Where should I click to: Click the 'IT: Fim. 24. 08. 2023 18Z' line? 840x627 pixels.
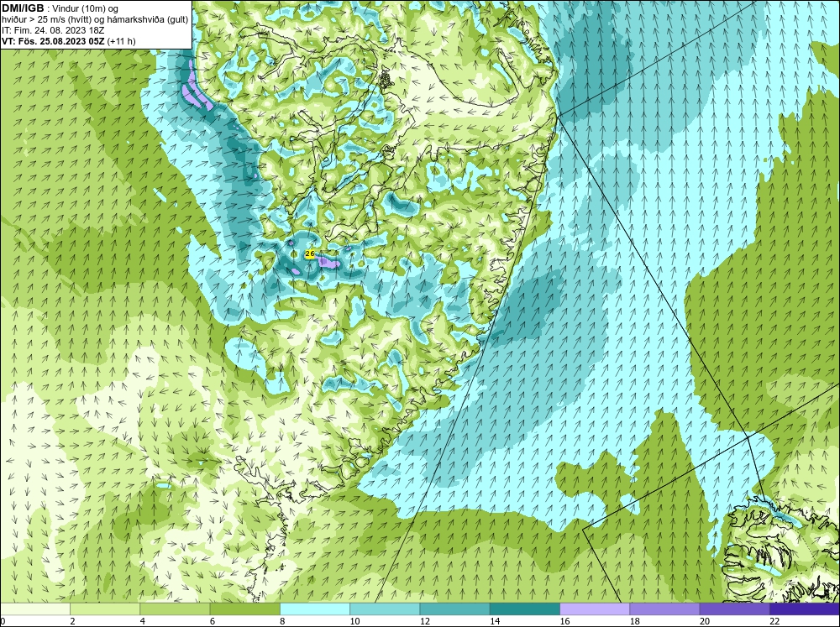pos(53,30)
